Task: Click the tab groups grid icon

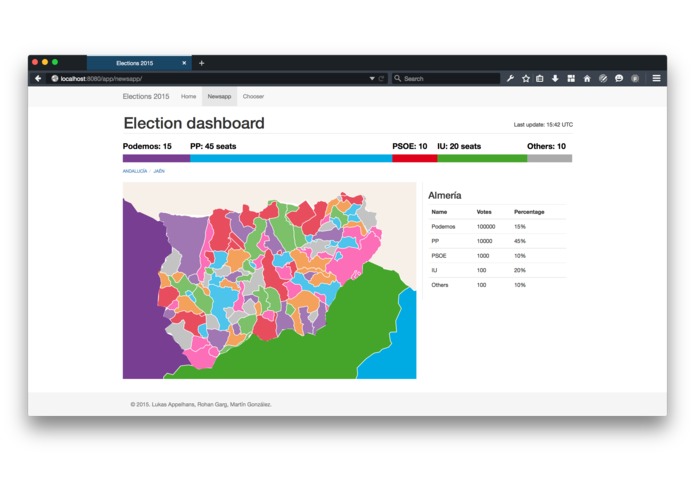Action: pyautogui.click(x=571, y=78)
